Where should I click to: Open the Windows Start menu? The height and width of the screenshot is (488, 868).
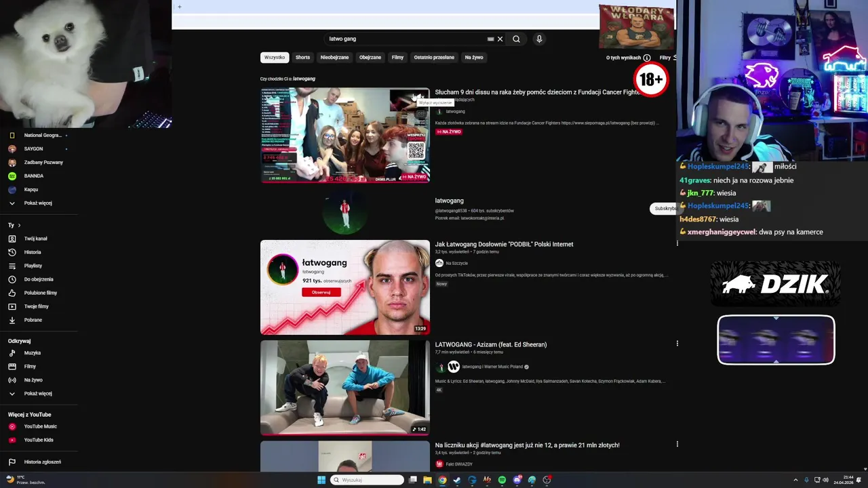tap(321, 480)
